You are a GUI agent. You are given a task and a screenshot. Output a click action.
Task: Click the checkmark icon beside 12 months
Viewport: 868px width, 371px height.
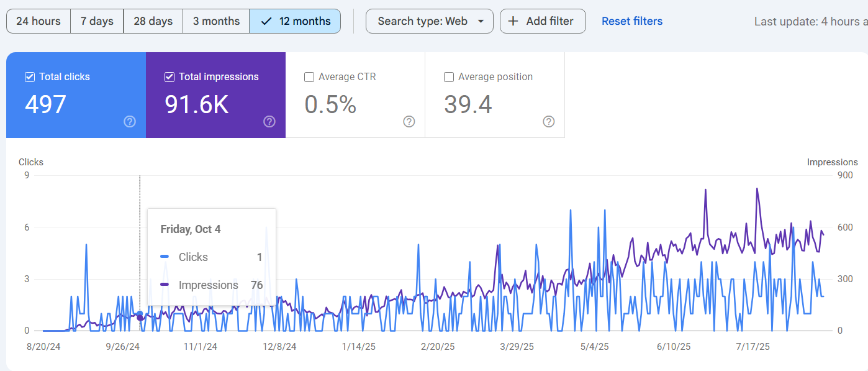(266, 21)
